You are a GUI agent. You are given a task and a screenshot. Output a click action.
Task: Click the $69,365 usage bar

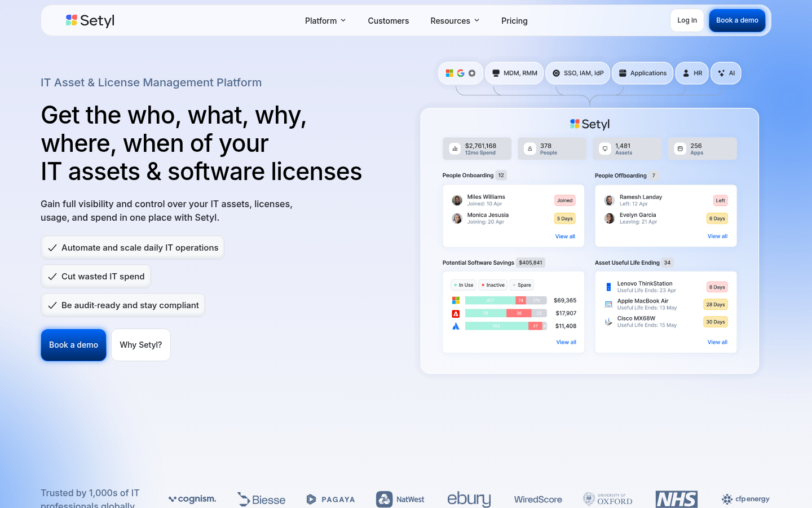point(506,300)
